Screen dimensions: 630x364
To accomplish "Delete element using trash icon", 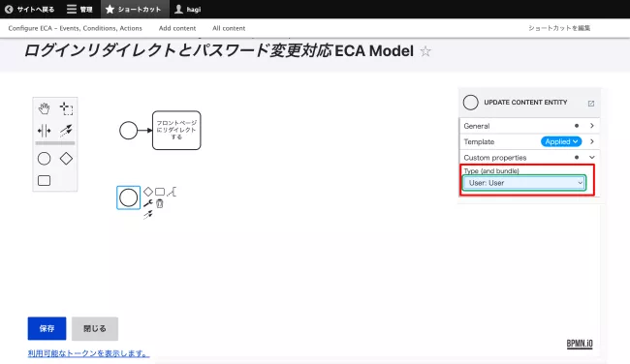I will [160, 203].
